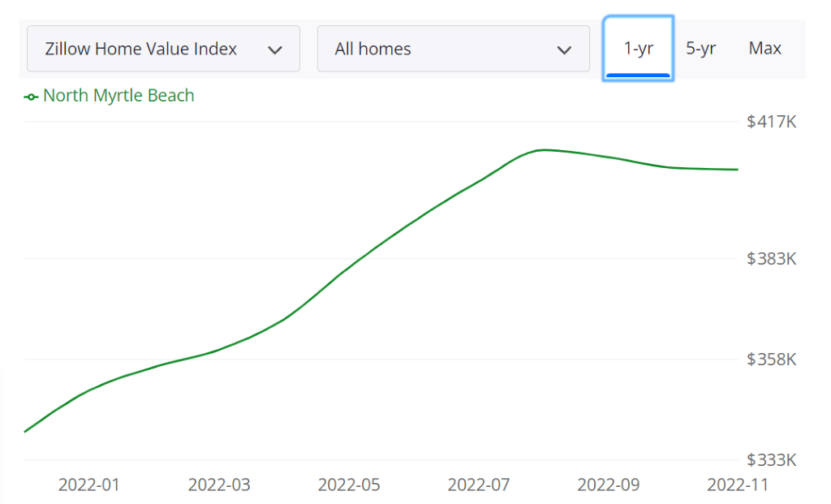Toggle the North Myrtle Beach legend series
831x504 pixels.
point(110,96)
